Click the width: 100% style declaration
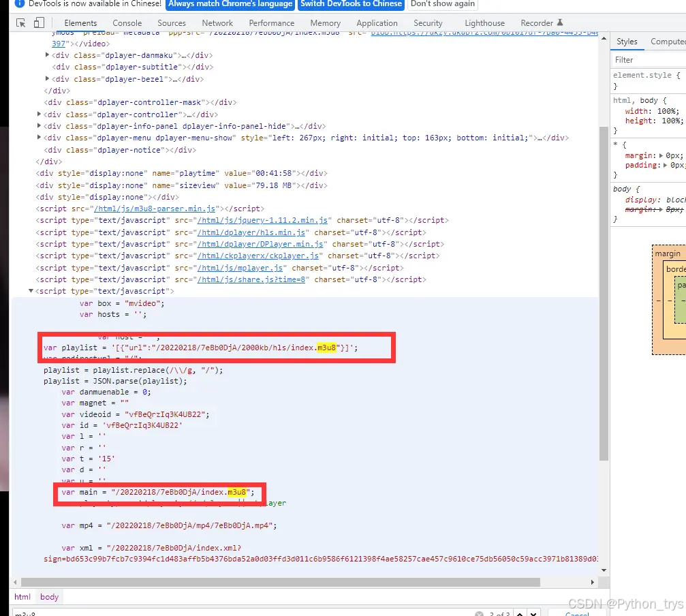 652,111
